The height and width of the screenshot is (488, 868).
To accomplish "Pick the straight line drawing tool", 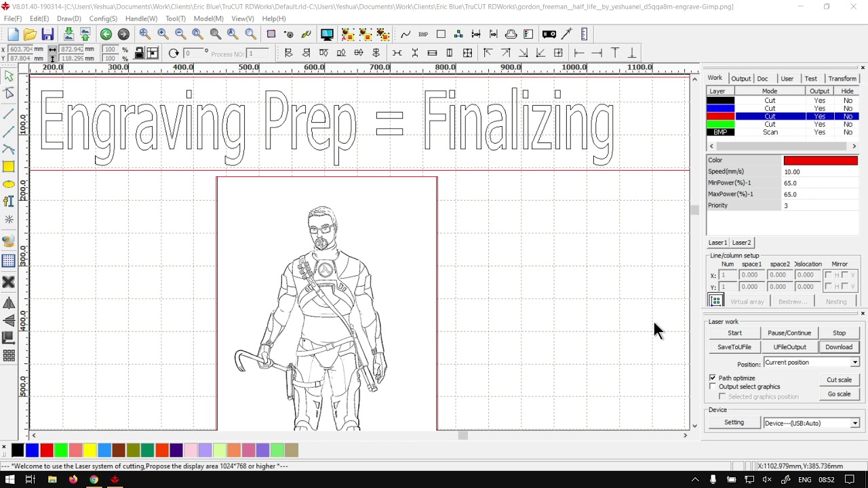I will (x=9, y=113).
